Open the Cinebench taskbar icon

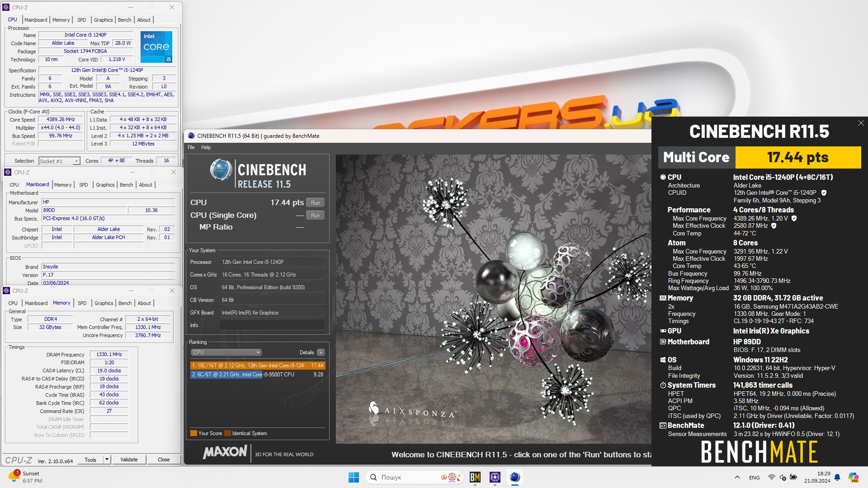(x=515, y=477)
